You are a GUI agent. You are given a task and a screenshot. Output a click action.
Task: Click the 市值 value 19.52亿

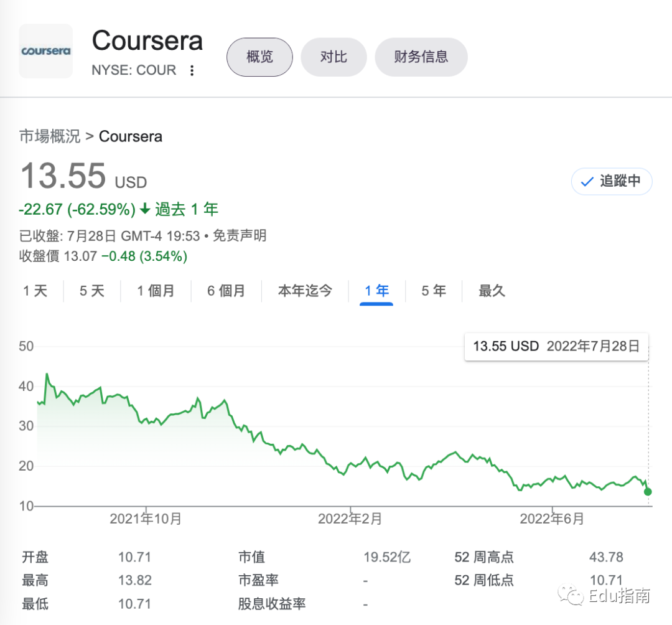(388, 557)
